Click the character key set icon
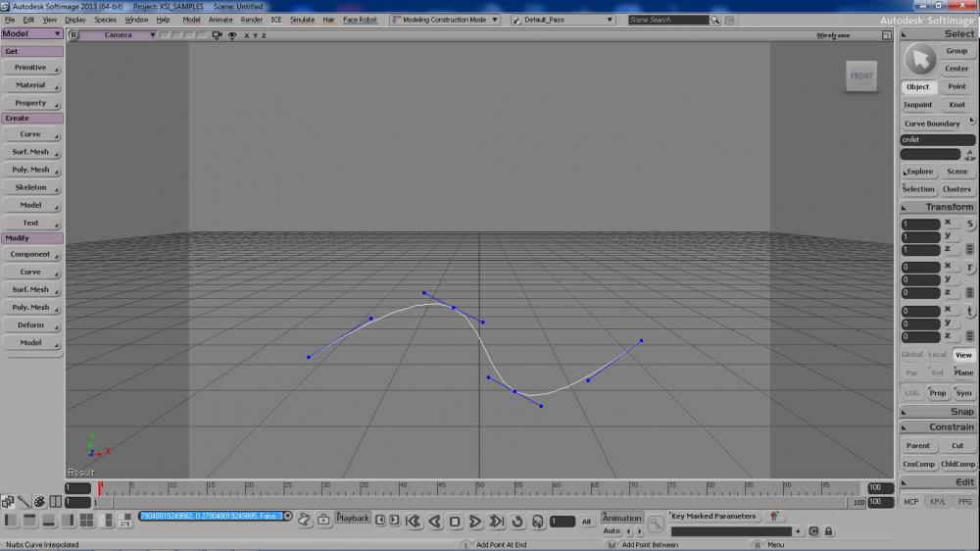980x551 pixels. click(775, 516)
